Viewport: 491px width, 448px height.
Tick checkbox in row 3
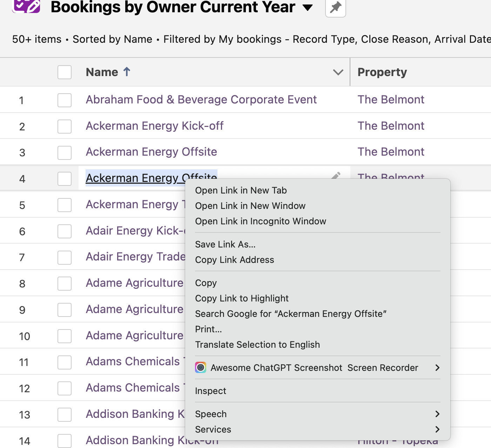tap(65, 153)
